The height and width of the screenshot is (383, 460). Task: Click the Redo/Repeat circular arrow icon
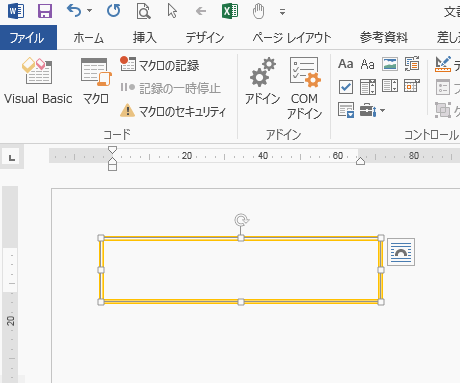point(114,11)
